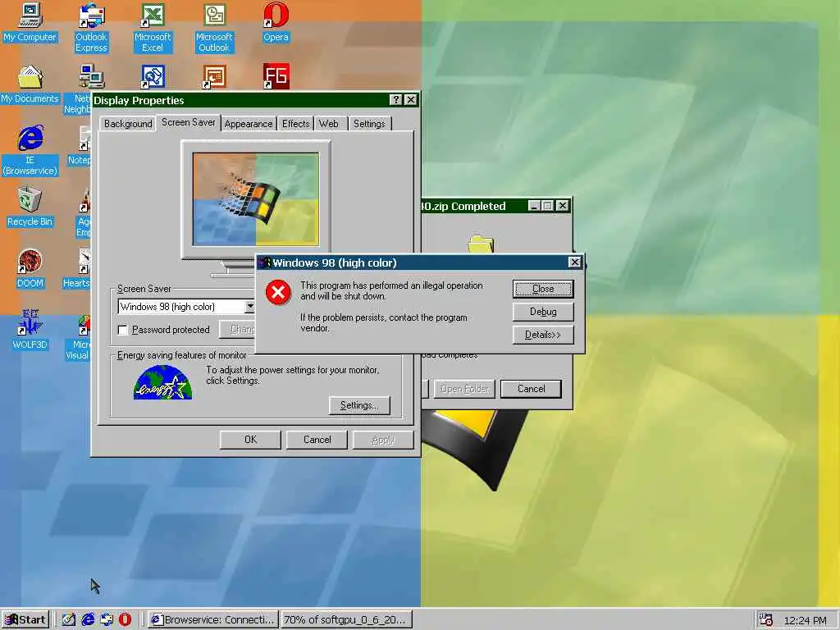This screenshot has height=630, width=840.
Task: Click the red error icon in the dialog
Action: point(278,292)
